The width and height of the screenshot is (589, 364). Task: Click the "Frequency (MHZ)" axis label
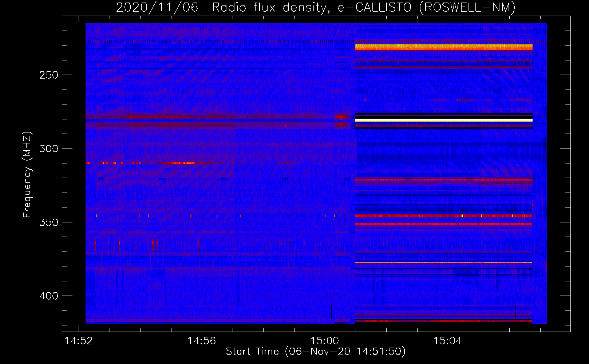point(27,175)
